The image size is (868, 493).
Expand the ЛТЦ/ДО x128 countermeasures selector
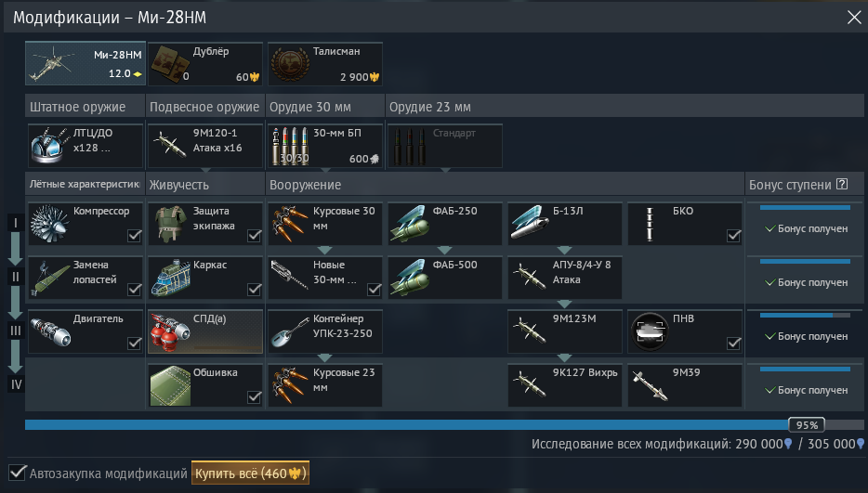85,146
